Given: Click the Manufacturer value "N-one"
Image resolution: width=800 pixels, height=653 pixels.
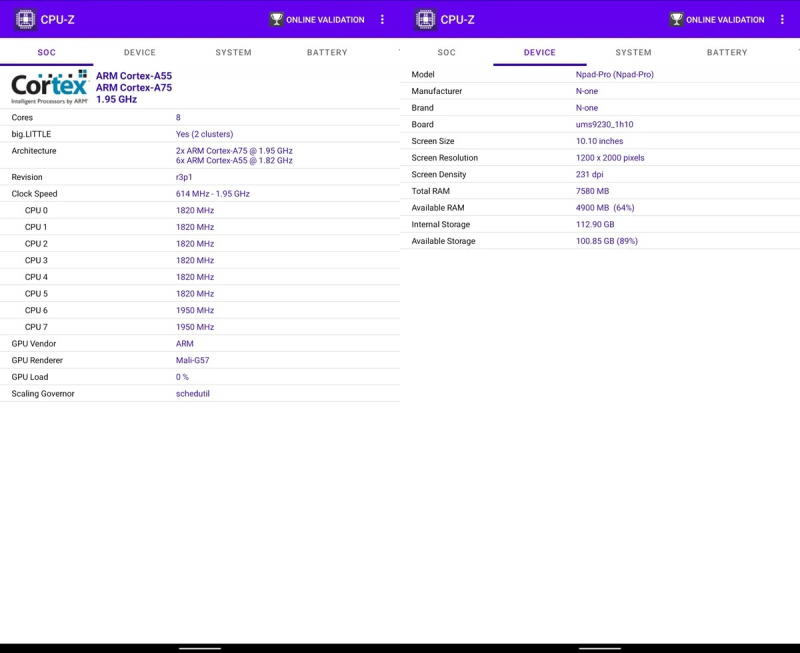Looking at the screenshot, I should 587,91.
